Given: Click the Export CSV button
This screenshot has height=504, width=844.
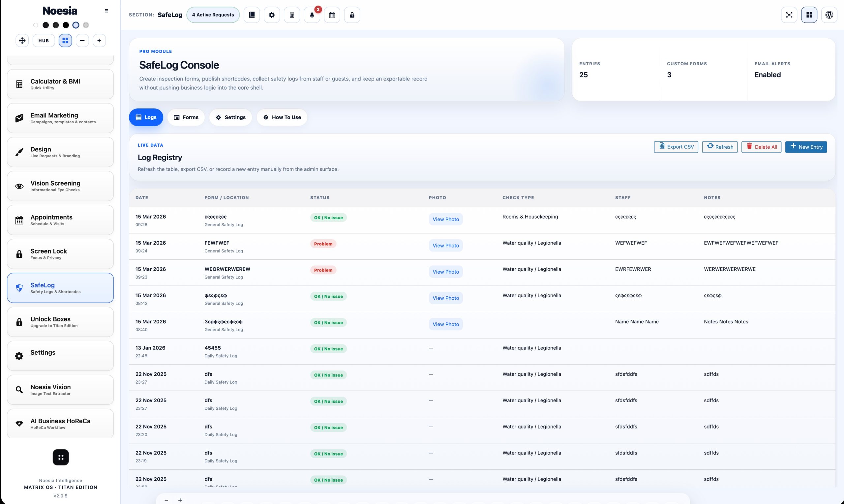Looking at the screenshot, I should [676, 147].
